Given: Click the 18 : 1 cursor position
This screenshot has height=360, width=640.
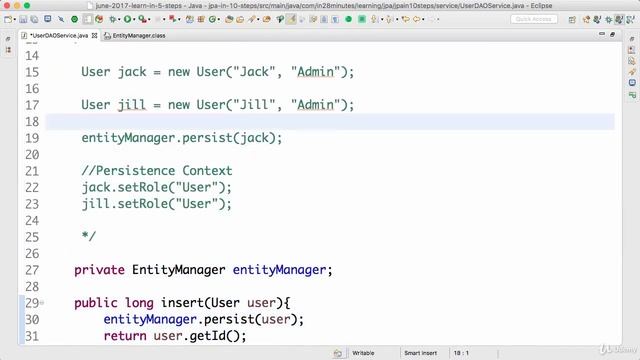Looking at the screenshot, I should point(461,353).
